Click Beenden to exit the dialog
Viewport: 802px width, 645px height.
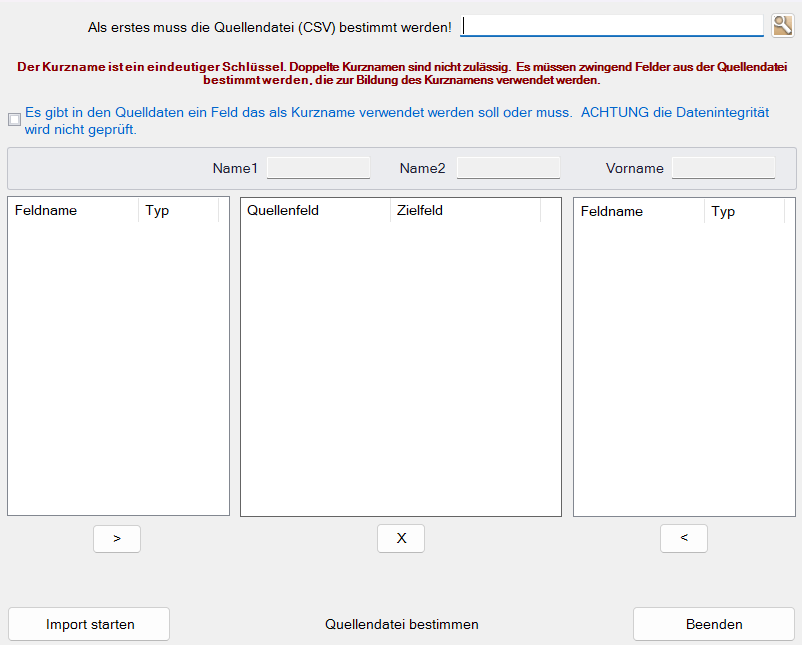(x=713, y=623)
